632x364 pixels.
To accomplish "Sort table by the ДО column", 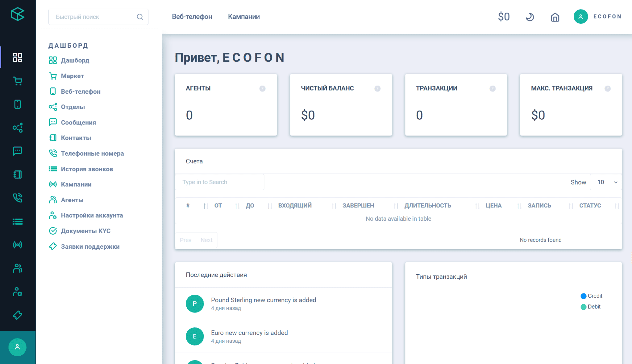I will tap(258, 206).
